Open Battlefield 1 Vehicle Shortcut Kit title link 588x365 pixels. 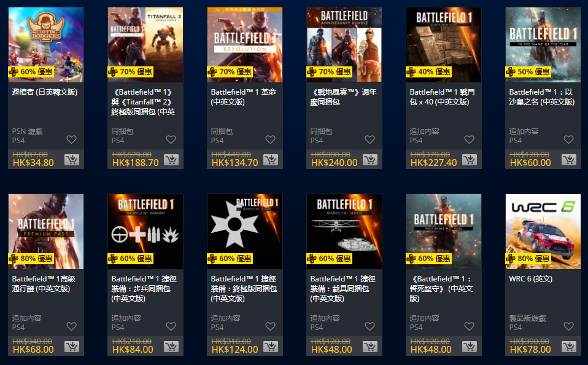pos(342,288)
